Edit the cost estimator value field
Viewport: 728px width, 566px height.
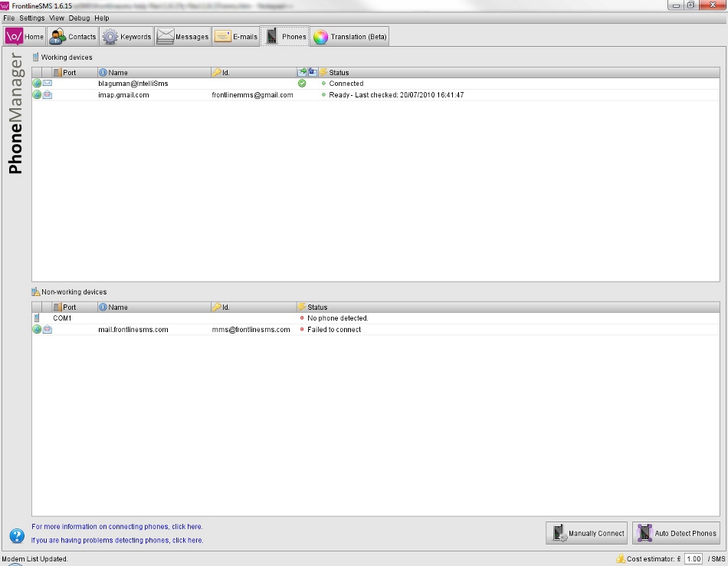pos(694,559)
